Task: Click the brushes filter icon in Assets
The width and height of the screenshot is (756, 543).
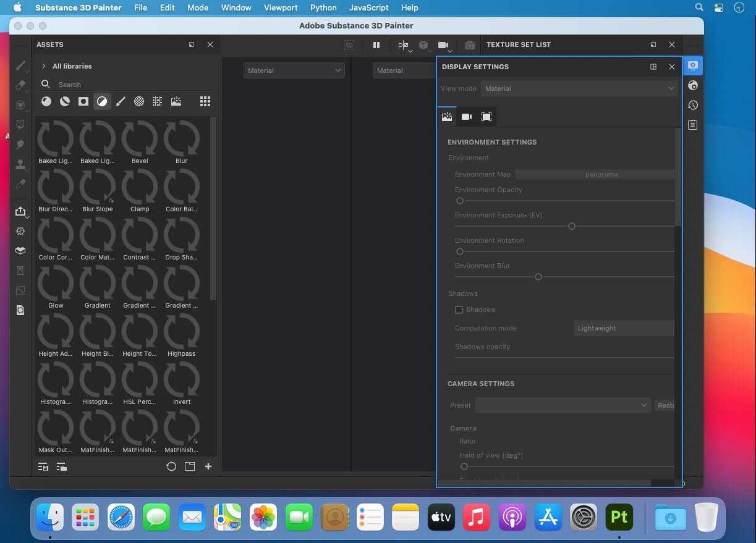Action: pos(121,101)
